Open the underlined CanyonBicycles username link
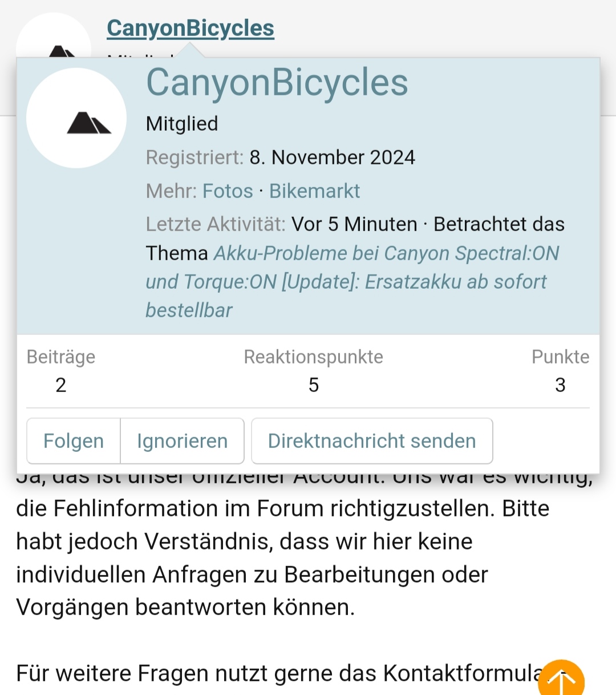Viewport: 616px width, 695px height. 191,28
